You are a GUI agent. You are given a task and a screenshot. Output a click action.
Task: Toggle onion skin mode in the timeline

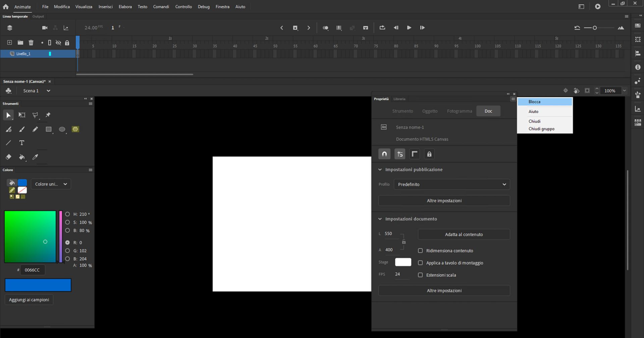click(325, 28)
